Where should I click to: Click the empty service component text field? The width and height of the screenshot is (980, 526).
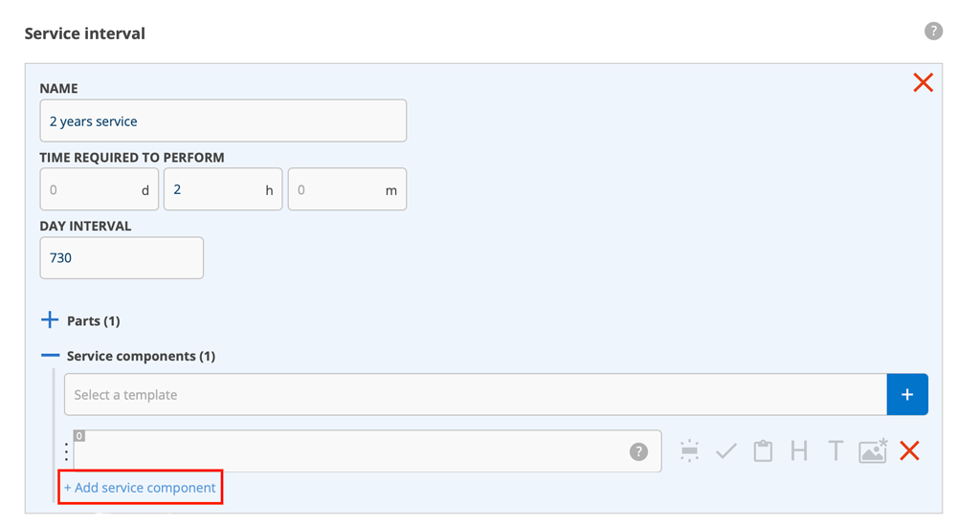[349, 451]
